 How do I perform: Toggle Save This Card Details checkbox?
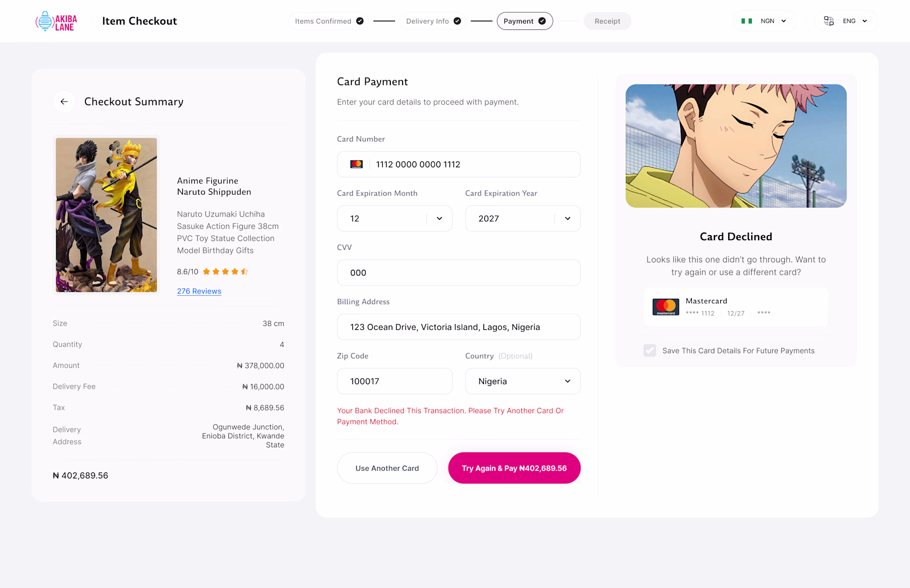click(x=650, y=351)
